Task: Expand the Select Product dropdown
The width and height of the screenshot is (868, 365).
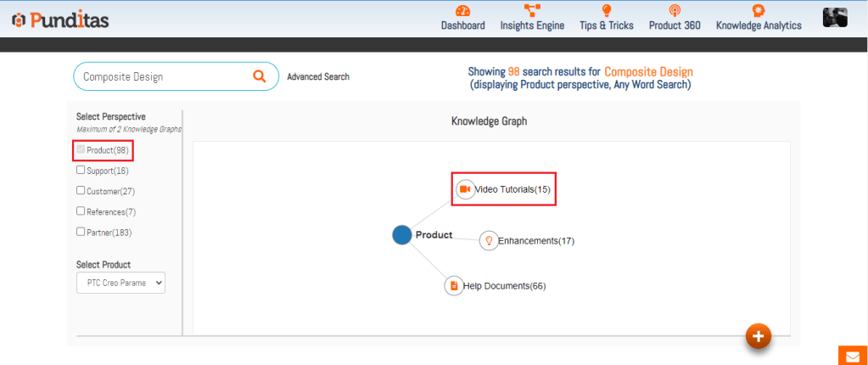Action: (120, 284)
